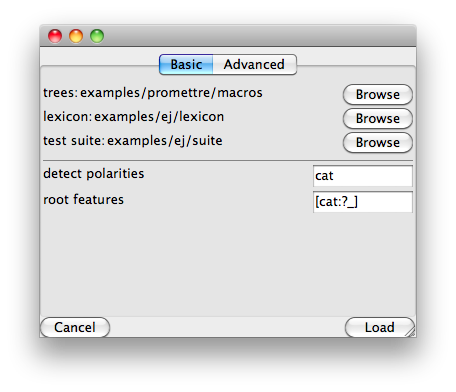
Task: Click the test suite path examples/ej/suite
Action: (165, 141)
